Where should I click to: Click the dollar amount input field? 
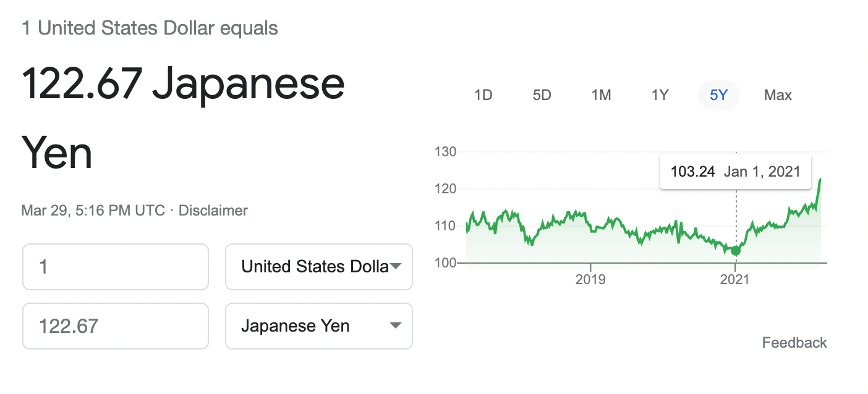tap(116, 267)
